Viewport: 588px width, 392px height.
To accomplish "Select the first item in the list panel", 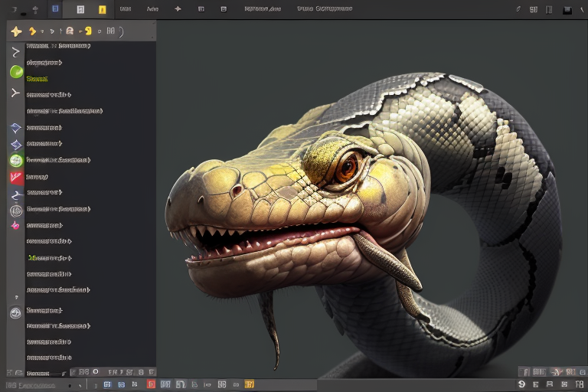I will pos(57,46).
